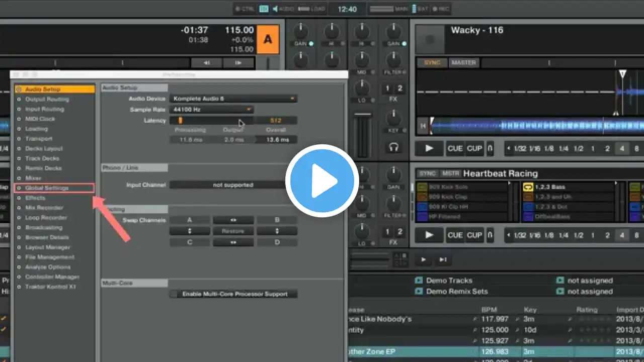
Task: Open Output Routing preferences
Action: tap(47, 99)
